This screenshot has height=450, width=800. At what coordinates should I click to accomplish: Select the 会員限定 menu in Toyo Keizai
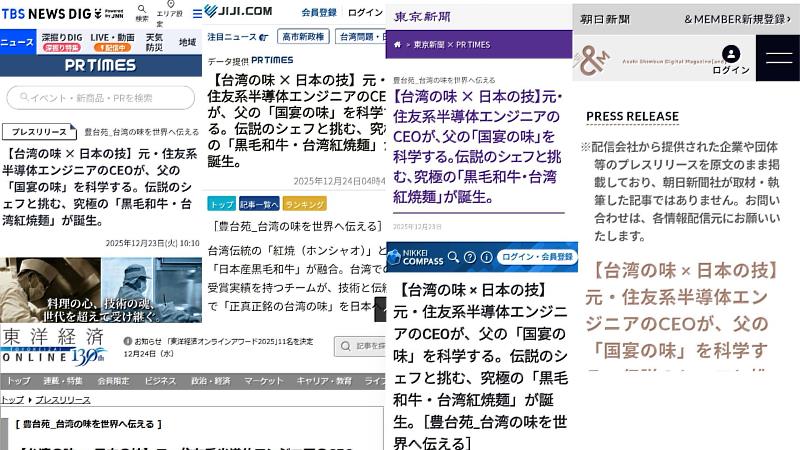pyautogui.click(x=113, y=381)
